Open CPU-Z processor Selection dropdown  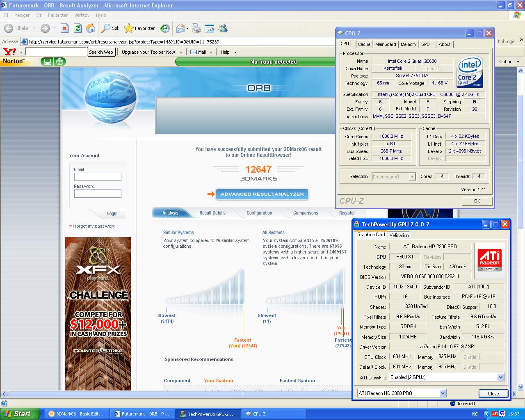(412, 177)
